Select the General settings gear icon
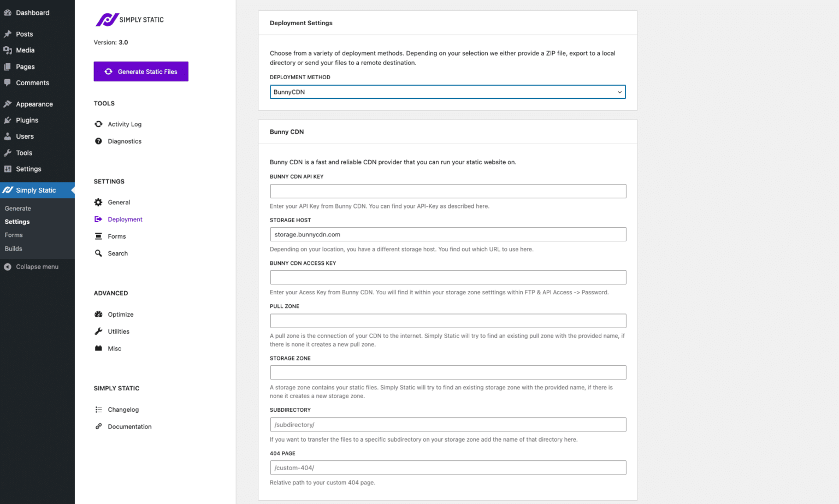The height and width of the screenshot is (504, 839). (x=98, y=202)
